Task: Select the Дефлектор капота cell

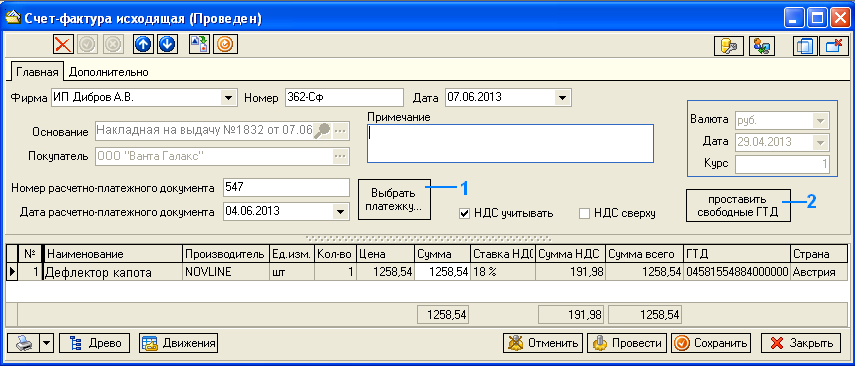Action: click(113, 272)
